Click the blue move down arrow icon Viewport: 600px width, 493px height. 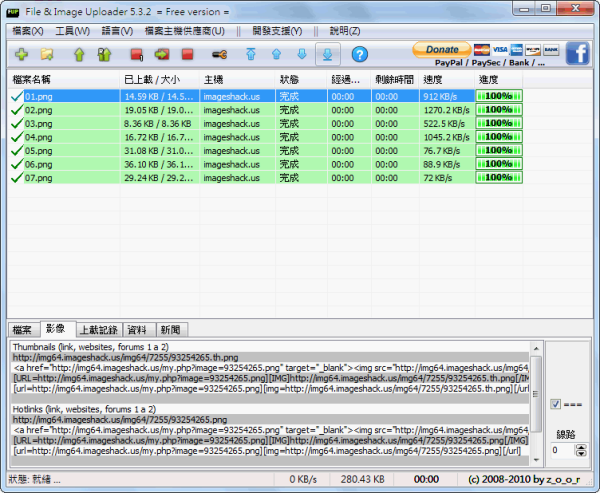point(301,54)
